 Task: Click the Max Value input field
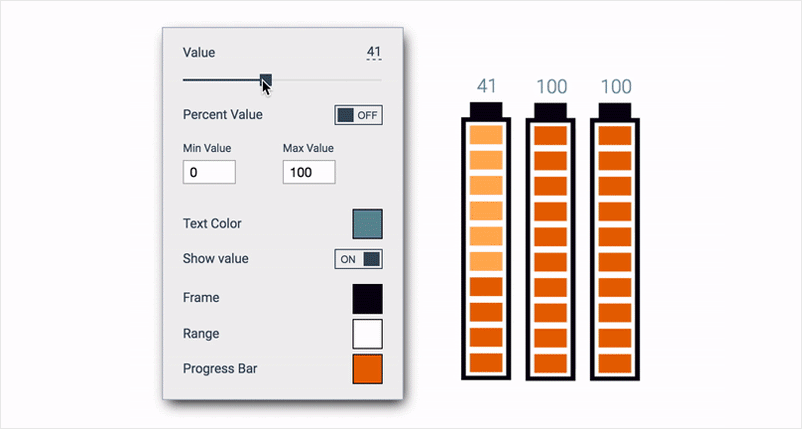pyautogui.click(x=309, y=173)
